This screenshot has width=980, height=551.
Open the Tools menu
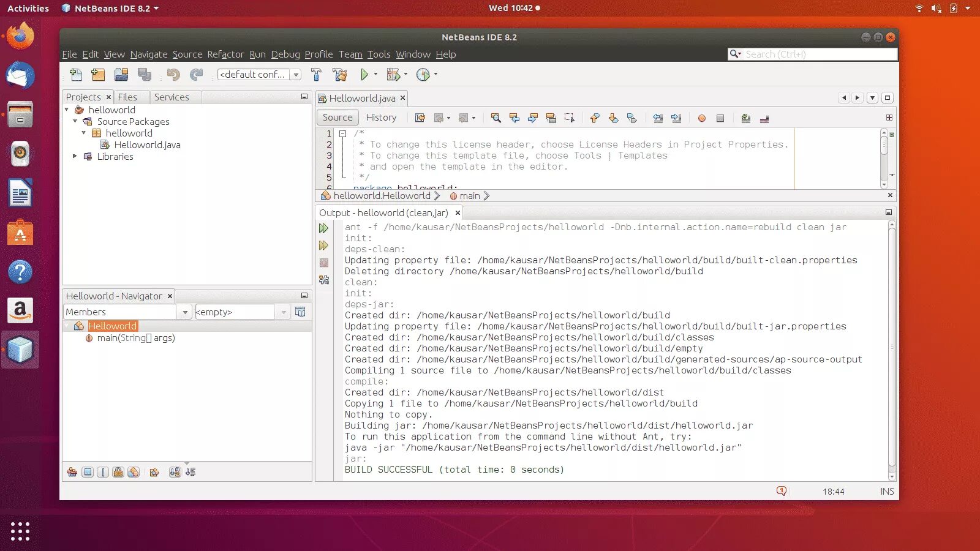tap(379, 54)
